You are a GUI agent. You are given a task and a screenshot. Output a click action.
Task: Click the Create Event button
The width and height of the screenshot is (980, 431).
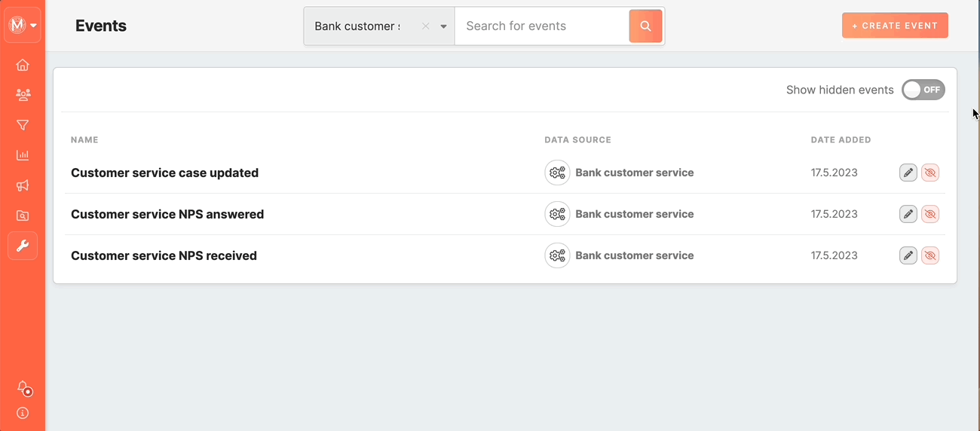(x=895, y=26)
